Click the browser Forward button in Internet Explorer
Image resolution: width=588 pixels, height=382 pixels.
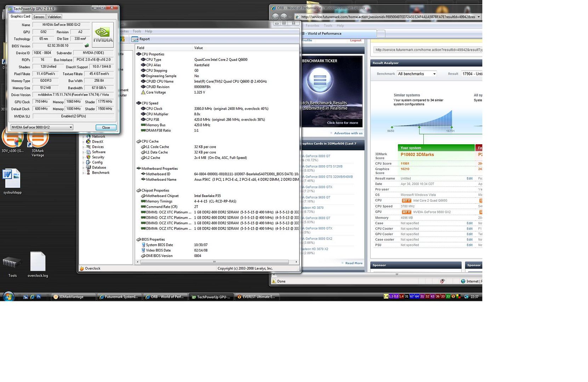pyautogui.click(x=284, y=17)
